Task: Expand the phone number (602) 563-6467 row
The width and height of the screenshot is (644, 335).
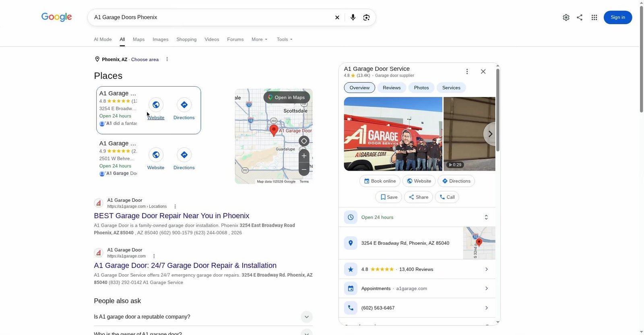Action: coord(417,308)
